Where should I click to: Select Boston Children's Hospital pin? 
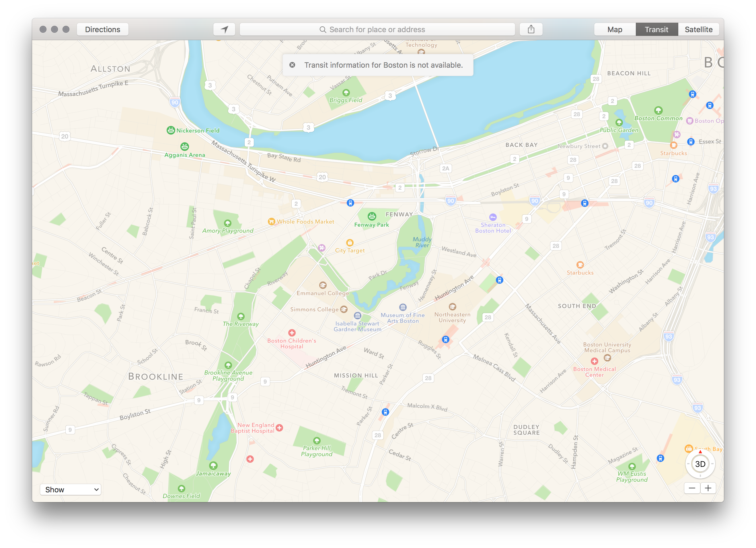tap(292, 333)
